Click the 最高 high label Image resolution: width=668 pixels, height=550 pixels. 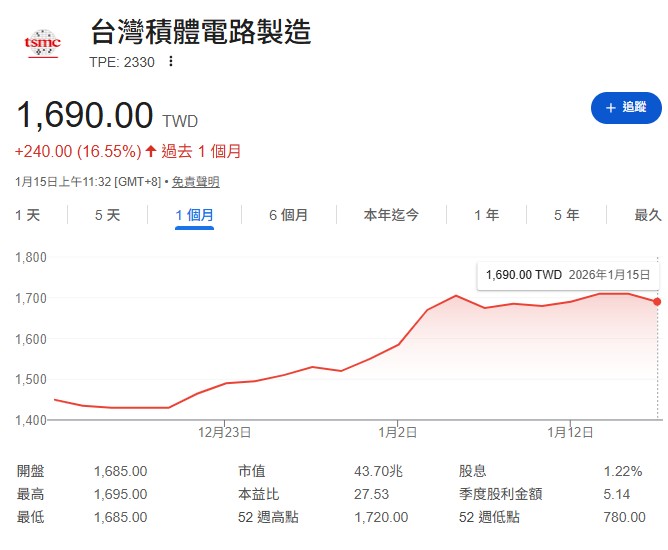point(30,494)
